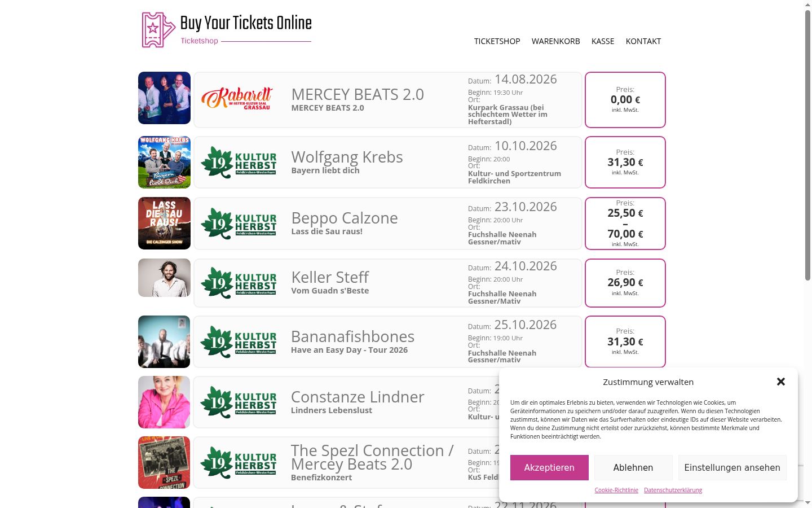
Task: Click Kulturherbst logo beside Constanze Lindner
Action: (239, 402)
